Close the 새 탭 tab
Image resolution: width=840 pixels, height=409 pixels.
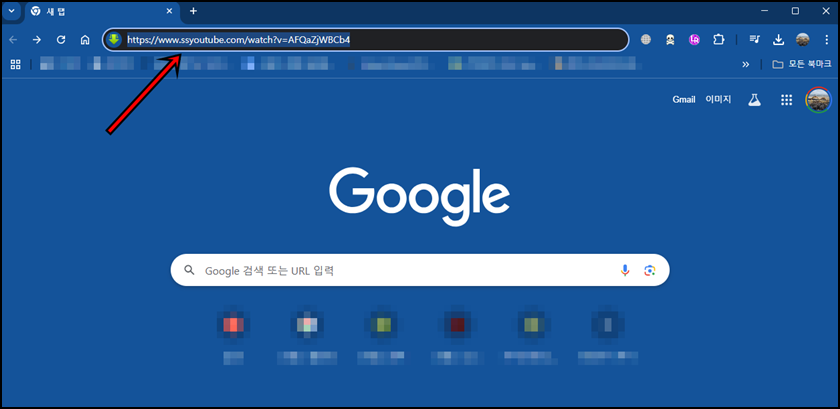pos(169,11)
